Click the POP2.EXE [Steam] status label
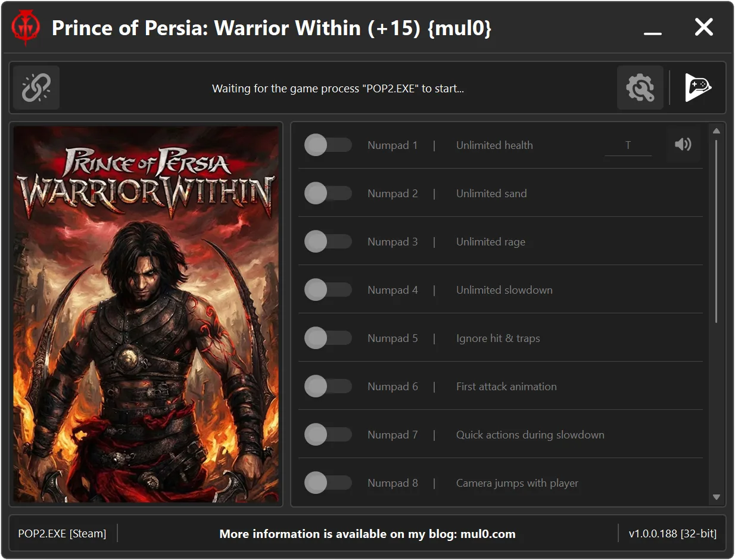This screenshot has width=735, height=560. pos(63,533)
